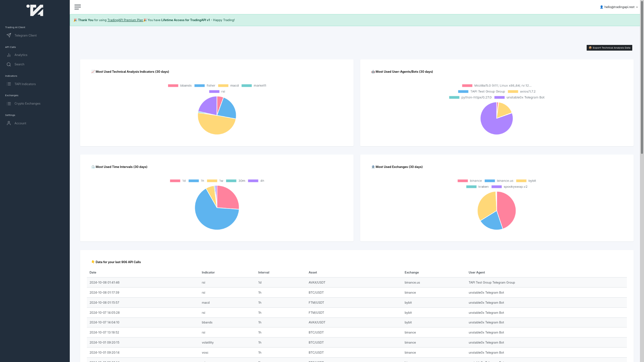Click the dropdown chevron beside account email
Image resolution: width=644 pixels, height=362 pixels.
point(637,7)
